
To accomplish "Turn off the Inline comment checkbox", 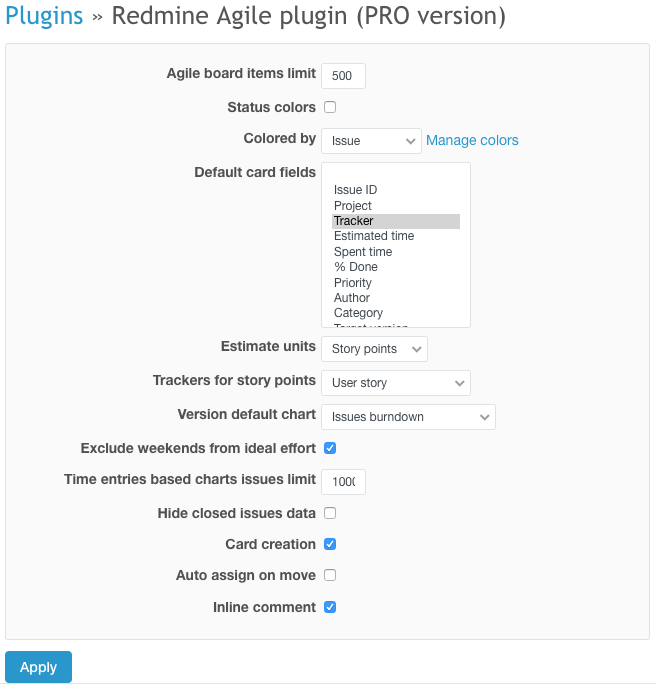I will 330,607.
